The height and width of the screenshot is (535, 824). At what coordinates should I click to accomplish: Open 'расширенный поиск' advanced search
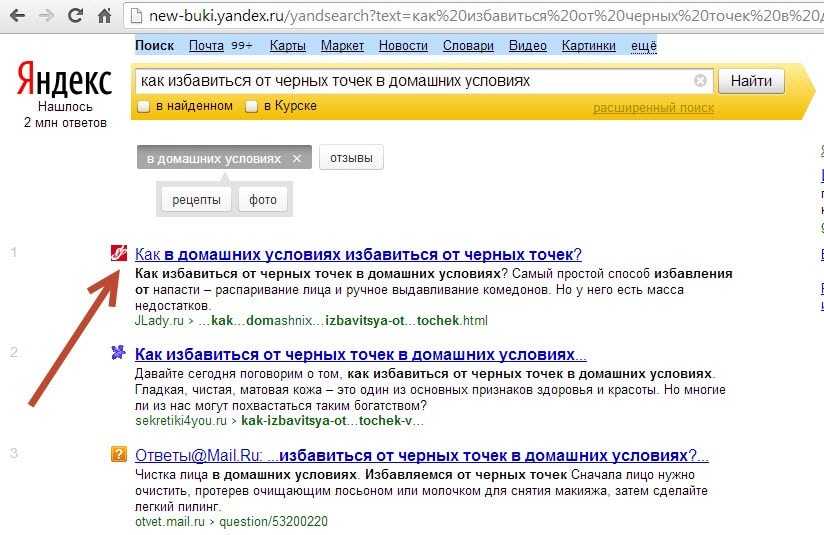click(x=653, y=108)
